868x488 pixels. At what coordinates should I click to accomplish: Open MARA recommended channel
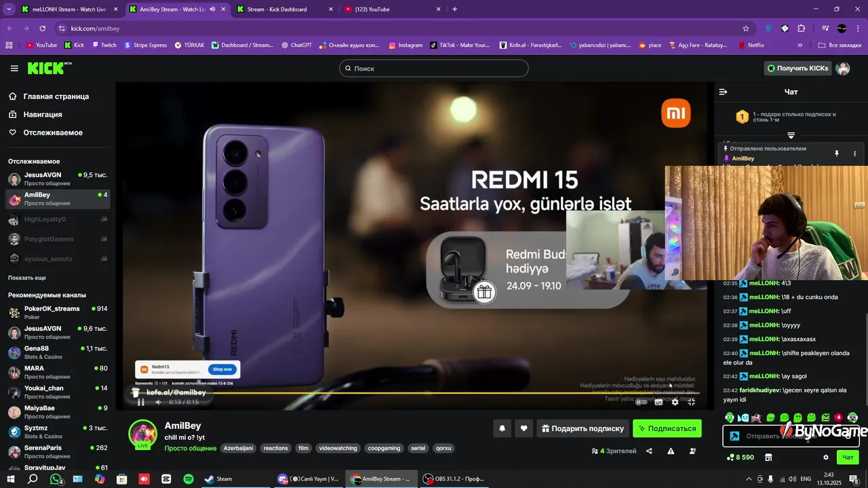(58, 372)
